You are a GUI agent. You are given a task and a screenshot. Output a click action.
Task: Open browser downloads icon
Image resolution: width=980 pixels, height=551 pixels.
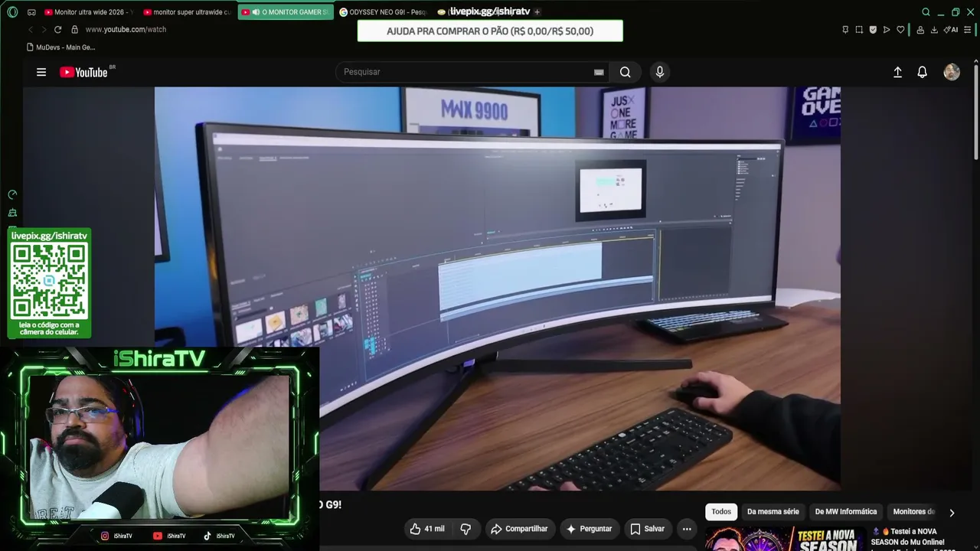click(935, 30)
